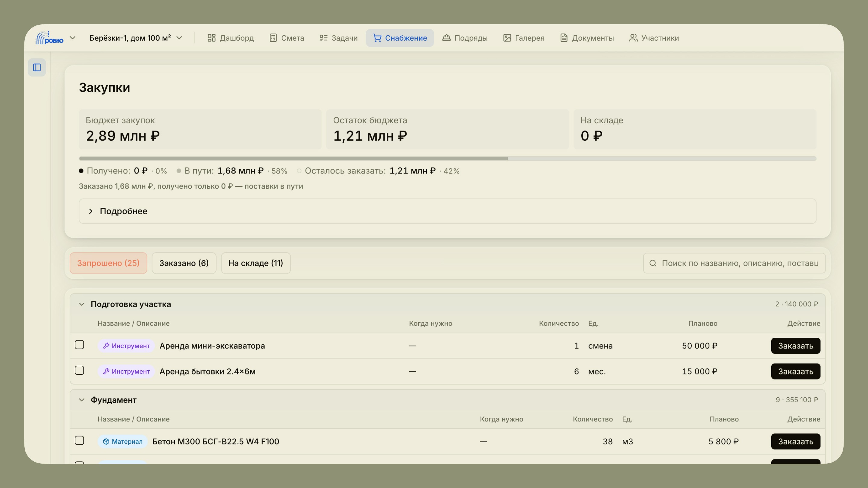Viewport: 868px width, 488px height.
Task: Click the 1,68 млн ₽ В пути value
Action: [241, 171]
